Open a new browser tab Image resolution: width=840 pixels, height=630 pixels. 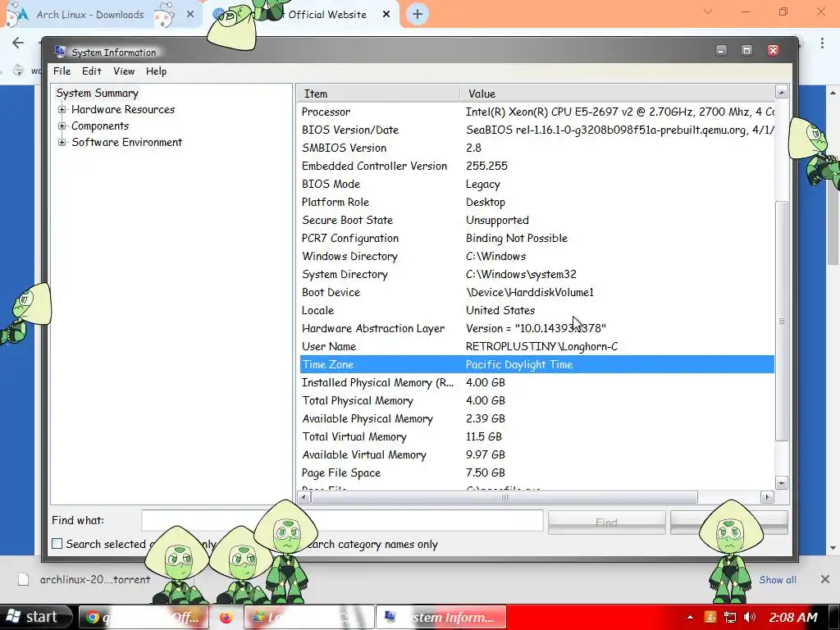click(418, 15)
